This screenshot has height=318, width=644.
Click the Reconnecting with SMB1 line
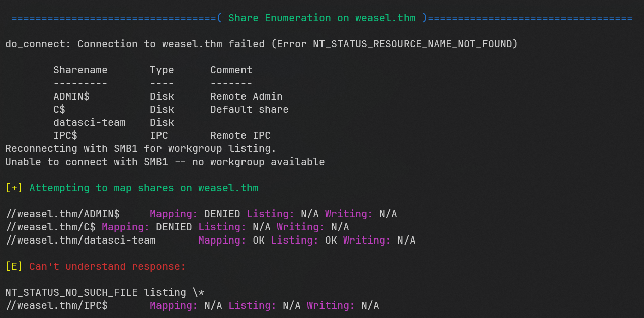140,149
